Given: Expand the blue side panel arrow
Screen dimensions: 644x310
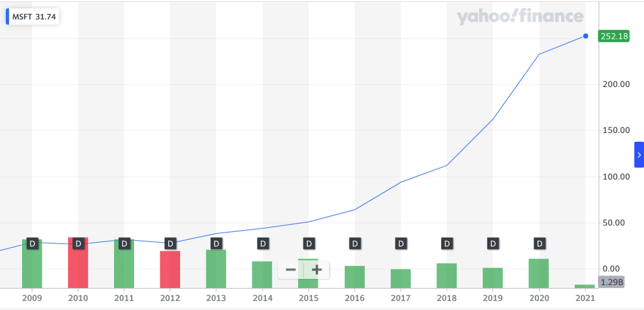Looking at the screenshot, I should (x=639, y=155).
